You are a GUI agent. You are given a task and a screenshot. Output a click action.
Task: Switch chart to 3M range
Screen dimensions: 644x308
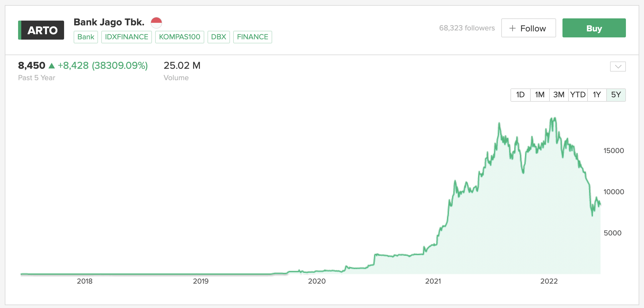tap(559, 95)
